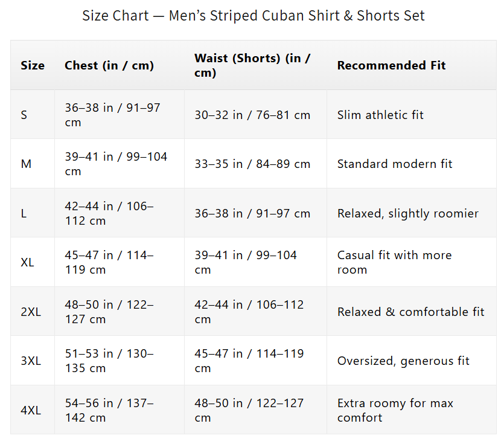Image resolution: width=504 pixels, height=444 pixels.
Task: Click the Recommended Fit column header
Action: pyautogui.click(x=391, y=65)
